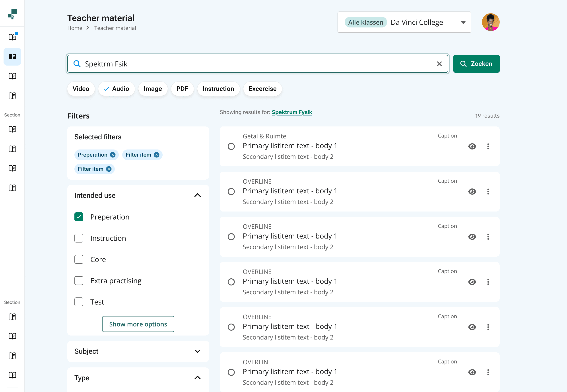Select the Excercise type chip
Viewport: 567px width, 392px height.
coord(262,89)
